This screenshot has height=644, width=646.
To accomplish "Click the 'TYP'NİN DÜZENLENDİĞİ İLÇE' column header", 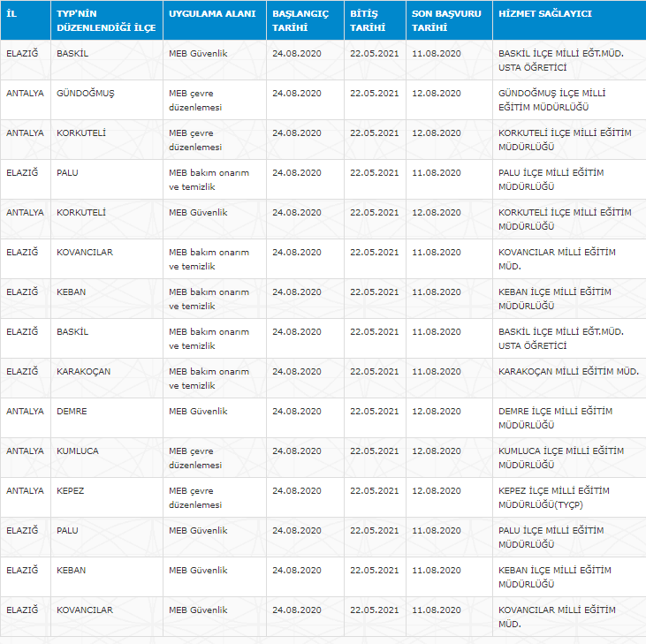I will click(107, 20).
